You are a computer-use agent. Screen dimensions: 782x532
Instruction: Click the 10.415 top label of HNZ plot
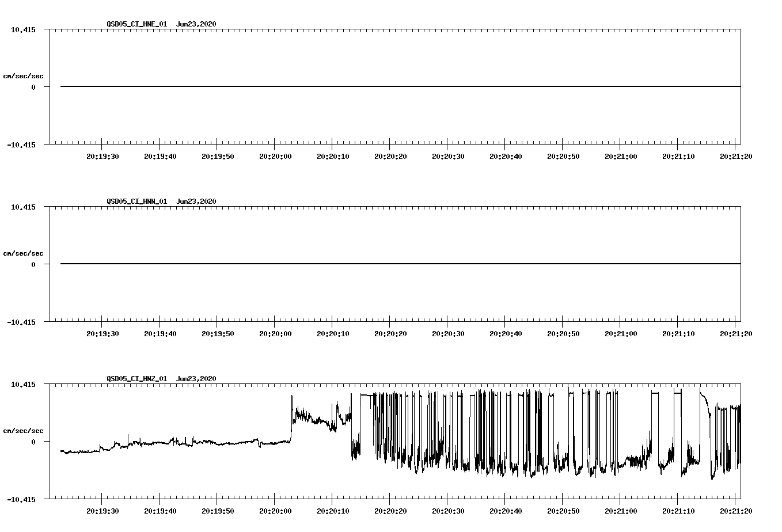point(23,385)
